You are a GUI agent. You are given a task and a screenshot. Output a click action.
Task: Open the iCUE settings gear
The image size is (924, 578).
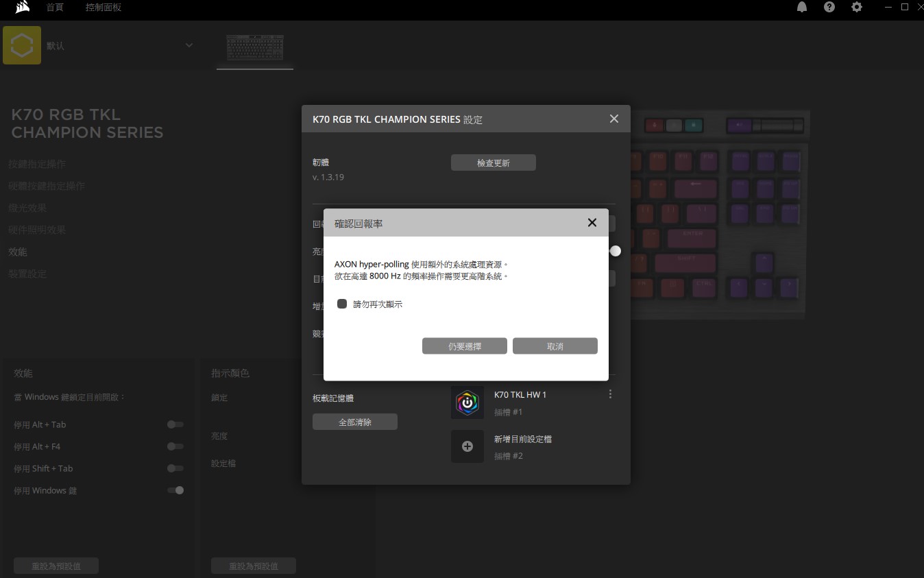pyautogui.click(x=857, y=8)
